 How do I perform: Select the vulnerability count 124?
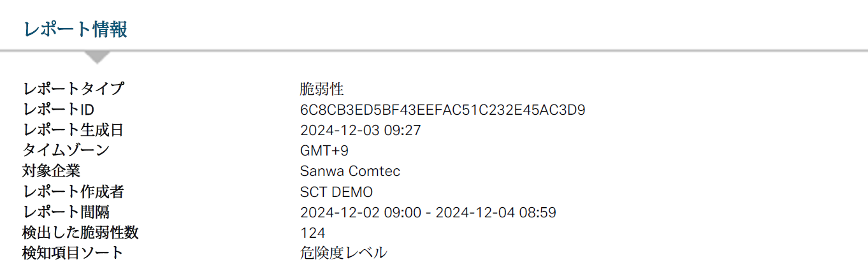coord(312,233)
